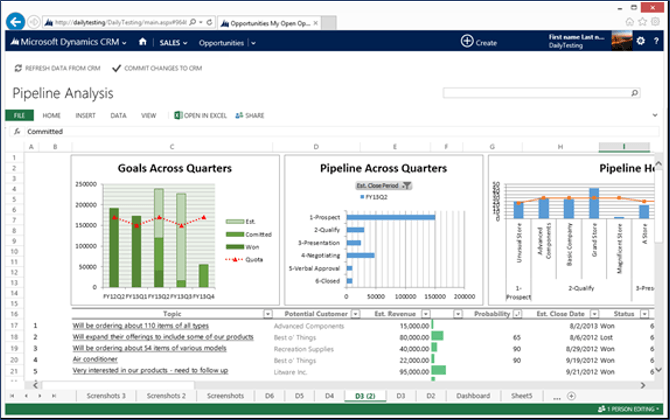Viewport: 670px width, 420px height.
Task: Switch to Screnshots 3 sheet tab
Action: [106, 396]
